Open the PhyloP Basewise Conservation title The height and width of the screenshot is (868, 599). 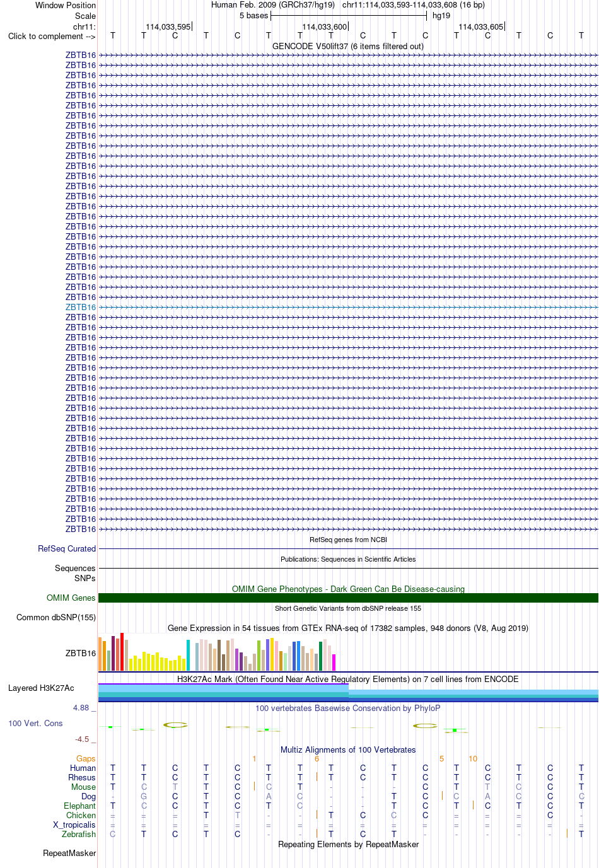(x=348, y=708)
